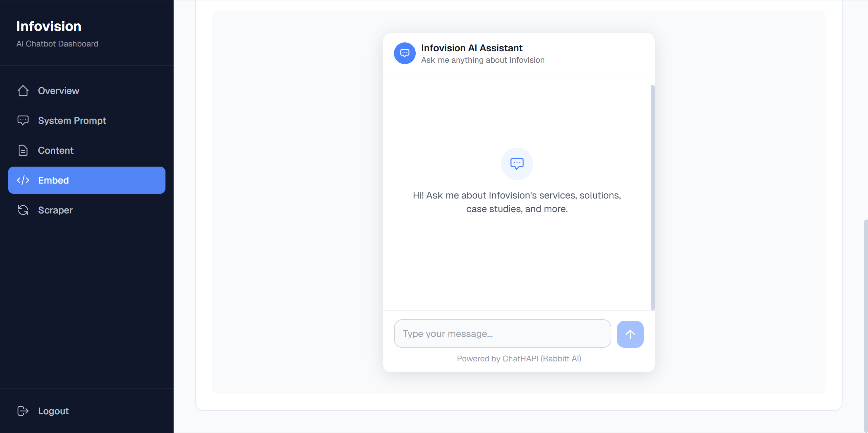Open the Content section
The width and height of the screenshot is (868, 433).
pos(56,150)
